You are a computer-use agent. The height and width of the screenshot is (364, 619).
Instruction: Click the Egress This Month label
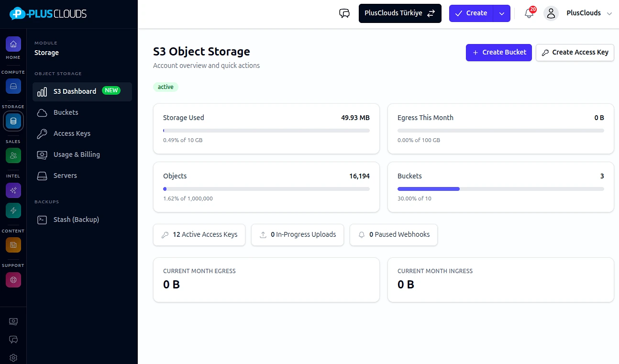425,118
